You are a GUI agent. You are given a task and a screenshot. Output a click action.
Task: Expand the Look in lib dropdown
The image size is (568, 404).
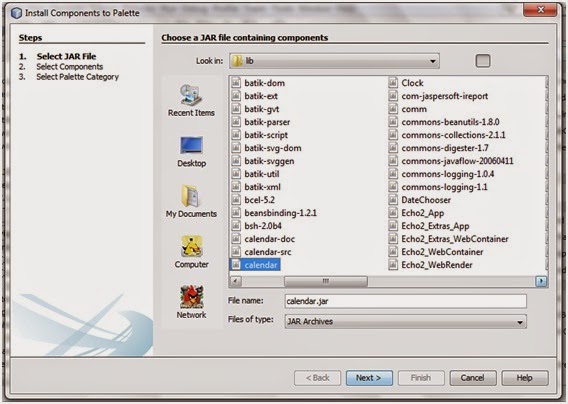(334, 61)
